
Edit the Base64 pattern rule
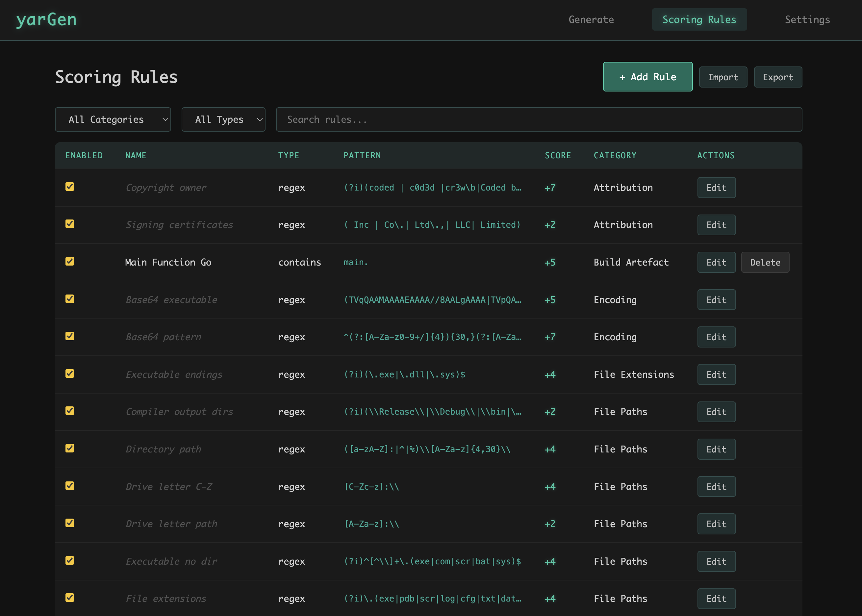pos(716,337)
